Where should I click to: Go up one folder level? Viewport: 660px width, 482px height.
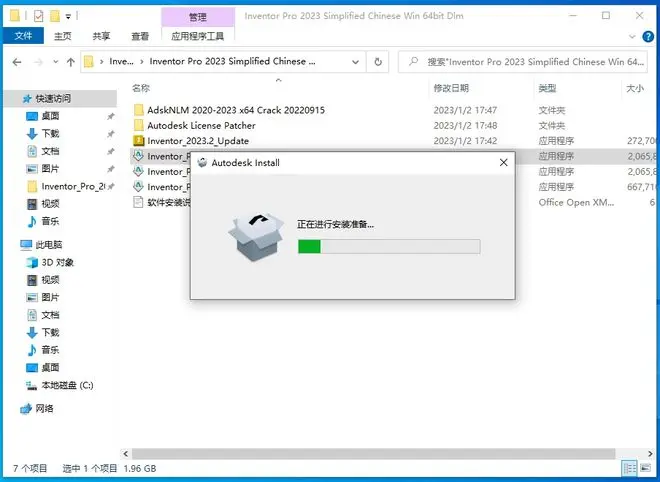[x=71, y=62]
